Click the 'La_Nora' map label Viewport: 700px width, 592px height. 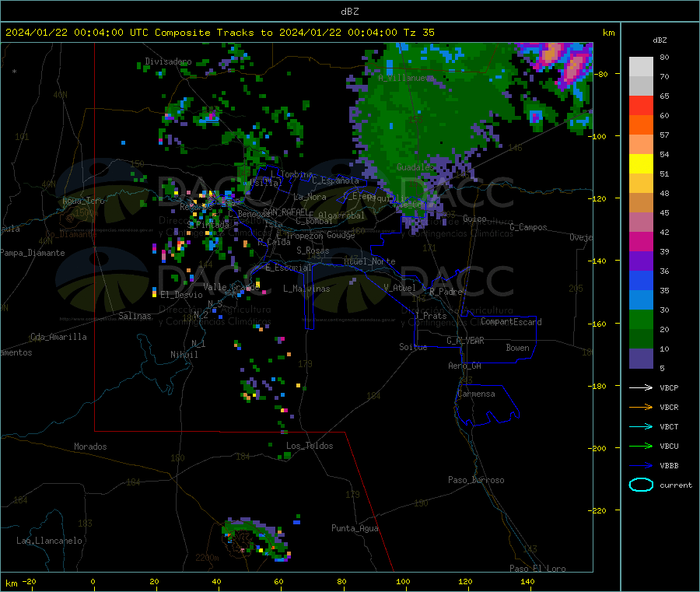(x=310, y=197)
